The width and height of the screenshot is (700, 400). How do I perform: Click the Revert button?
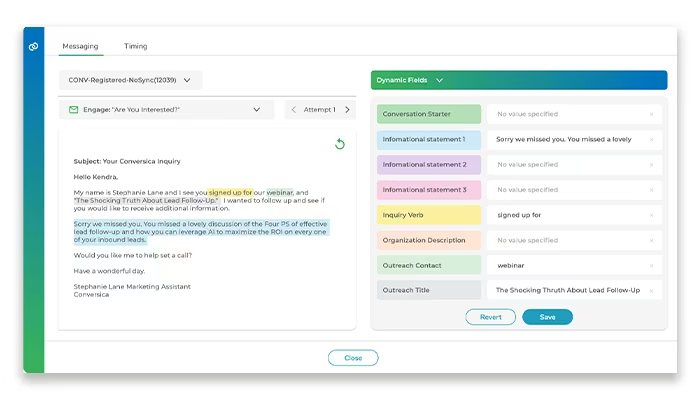pos(491,317)
